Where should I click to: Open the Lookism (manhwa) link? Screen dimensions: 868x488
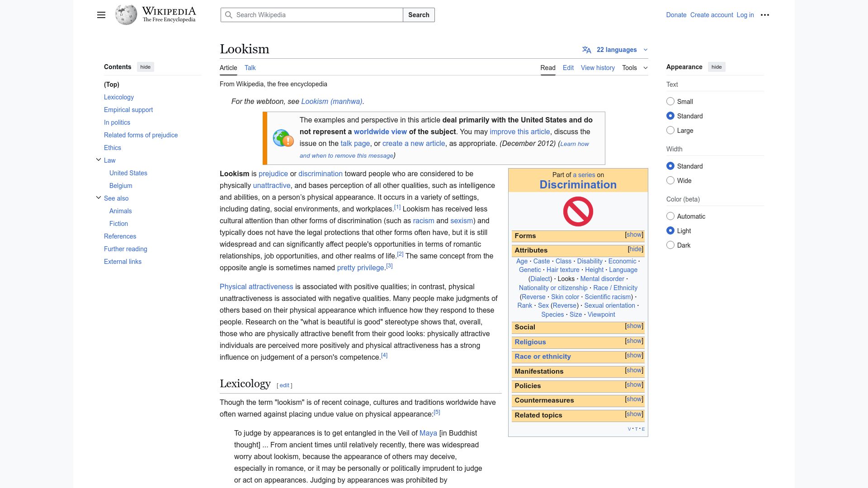click(332, 102)
